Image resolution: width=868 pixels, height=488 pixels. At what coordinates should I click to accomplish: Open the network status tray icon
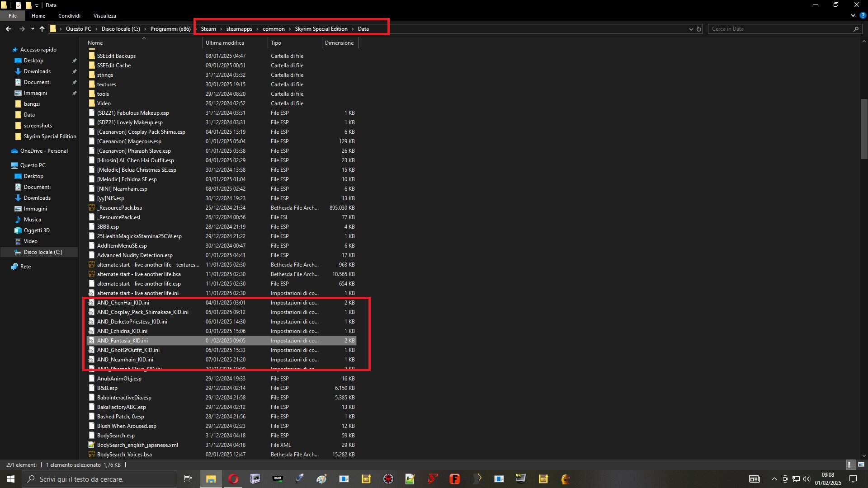796,479
